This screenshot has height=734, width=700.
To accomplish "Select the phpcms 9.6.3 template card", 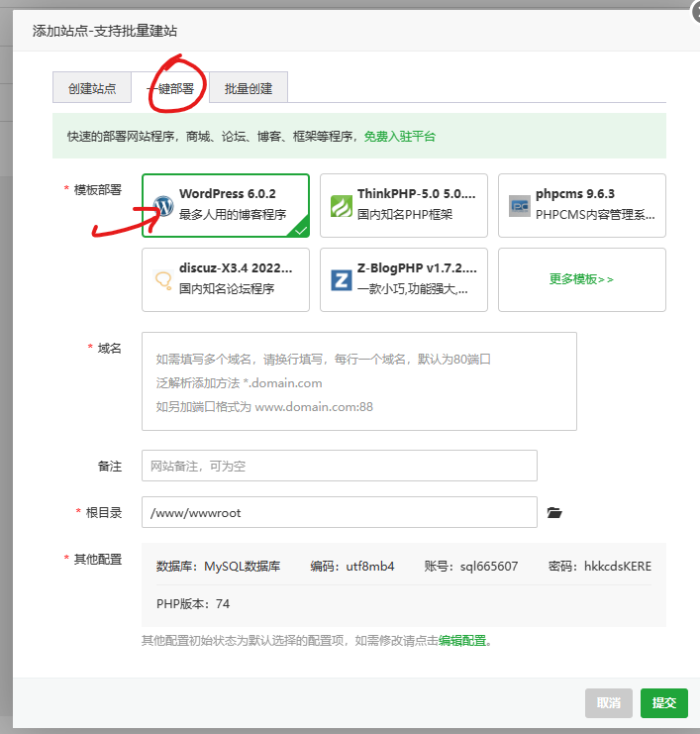I will (x=582, y=206).
